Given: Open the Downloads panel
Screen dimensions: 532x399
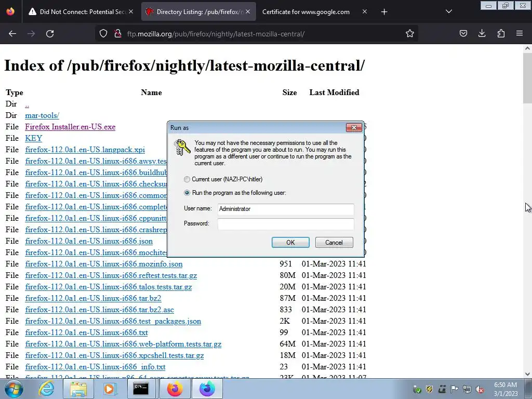Looking at the screenshot, I should pyautogui.click(x=482, y=34).
